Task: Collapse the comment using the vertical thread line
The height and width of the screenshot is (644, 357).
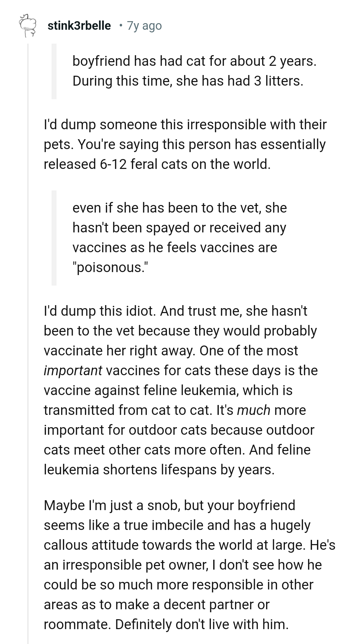Action: tap(28, 331)
